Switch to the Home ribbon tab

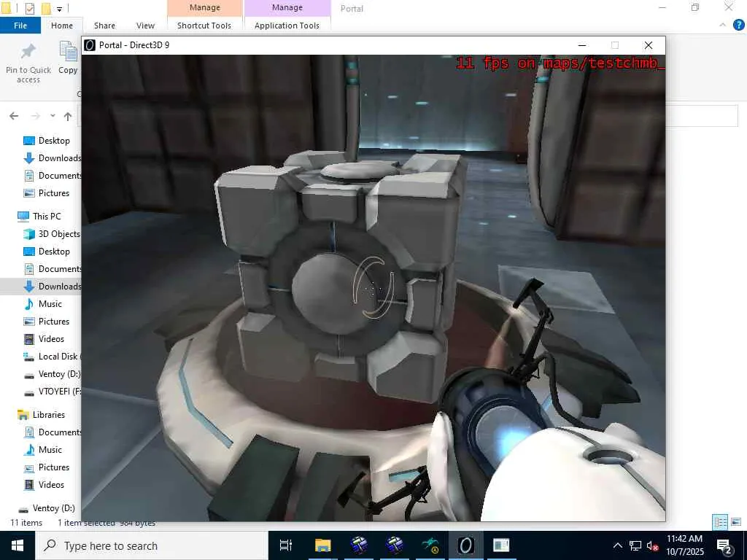click(x=62, y=26)
